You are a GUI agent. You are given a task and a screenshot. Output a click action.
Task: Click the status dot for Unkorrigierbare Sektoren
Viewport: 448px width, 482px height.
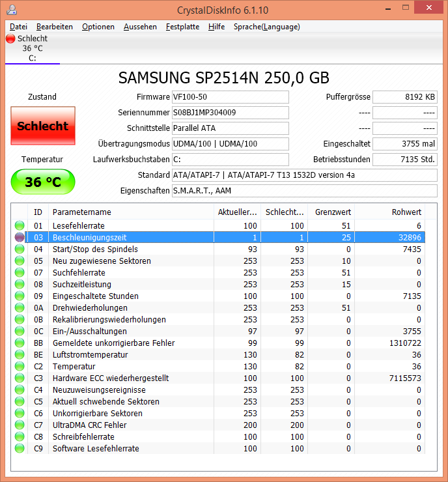pyautogui.click(x=20, y=413)
